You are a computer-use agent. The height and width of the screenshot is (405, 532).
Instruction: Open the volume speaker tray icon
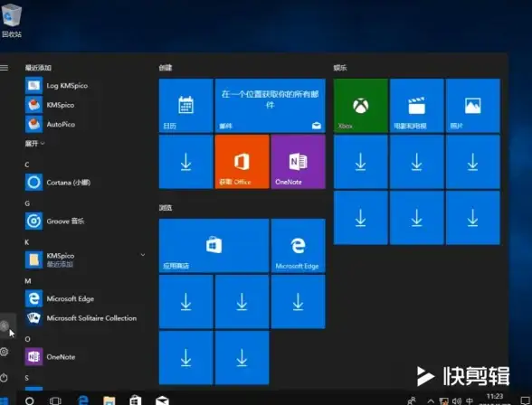click(x=457, y=401)
